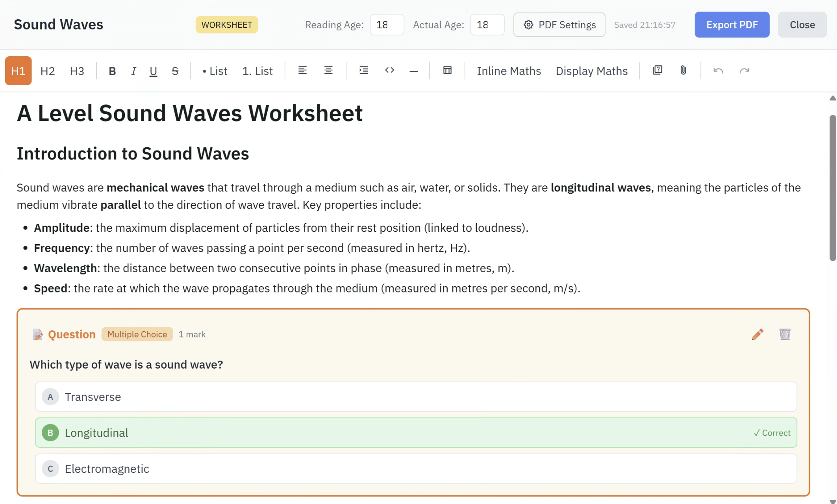Apply italic formatting

(x=133, y=71)
